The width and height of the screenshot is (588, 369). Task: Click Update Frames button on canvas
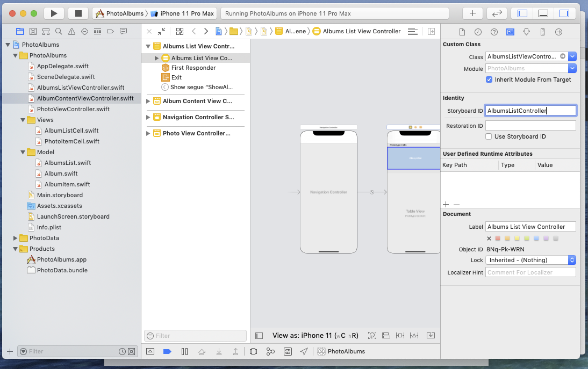pyautogui.click(x=372, y=336)
